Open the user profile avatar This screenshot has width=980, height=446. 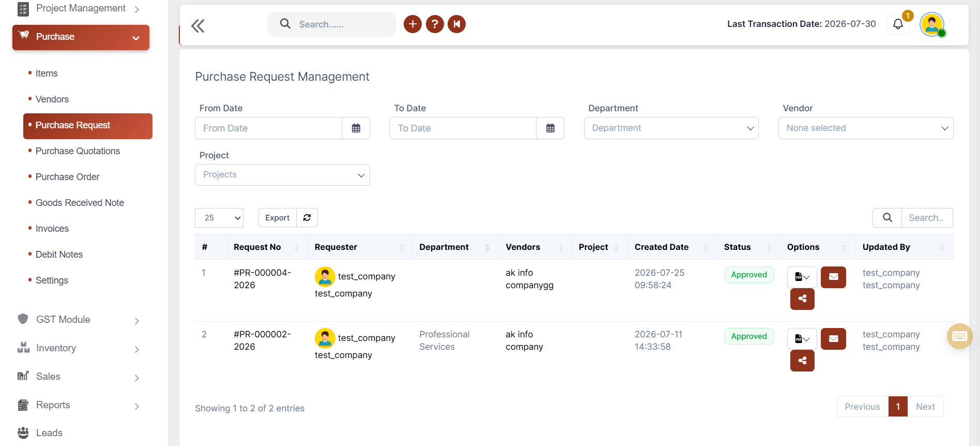coord(932,24)
